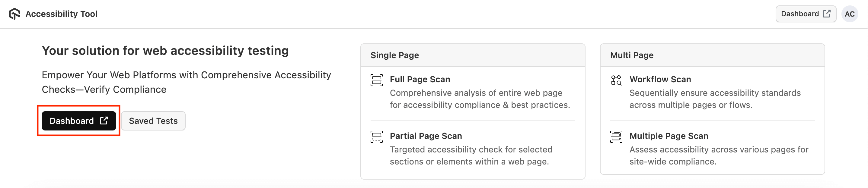
Task: Start the Workflow Scan title
Action: click(x=660, y=79)
